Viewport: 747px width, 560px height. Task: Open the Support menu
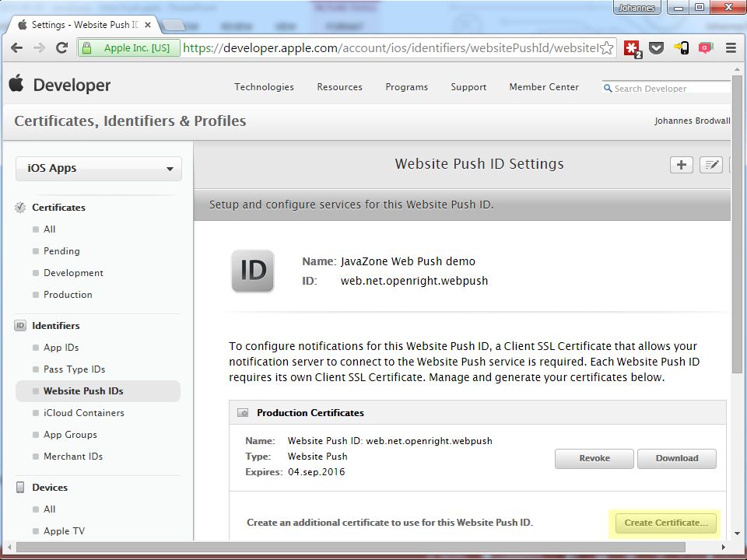tap(468, 87)
